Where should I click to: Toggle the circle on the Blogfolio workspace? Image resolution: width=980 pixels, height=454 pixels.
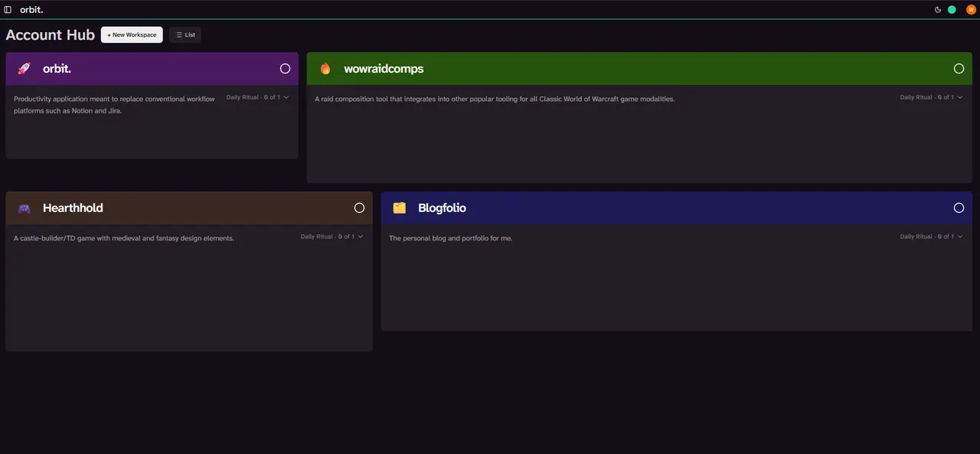959,208
